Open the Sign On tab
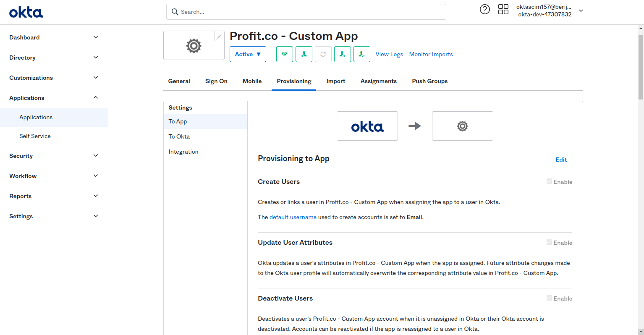 (x=216, y=81)
